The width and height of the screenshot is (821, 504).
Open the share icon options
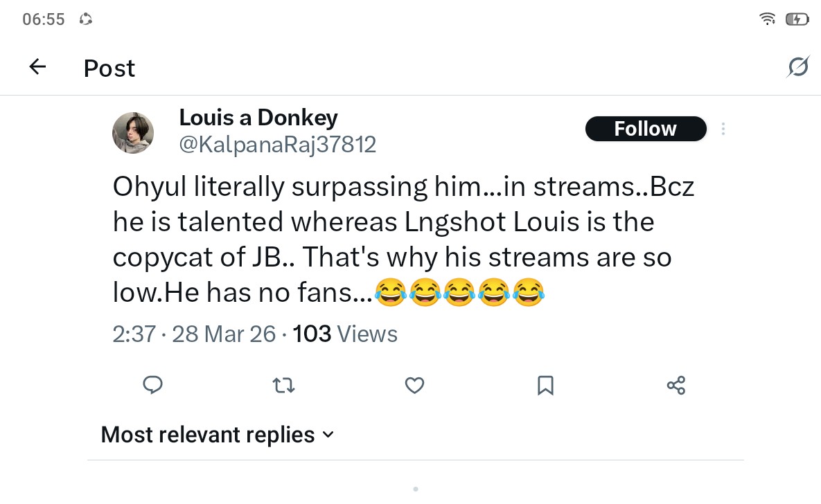click(x=676, y=386)
